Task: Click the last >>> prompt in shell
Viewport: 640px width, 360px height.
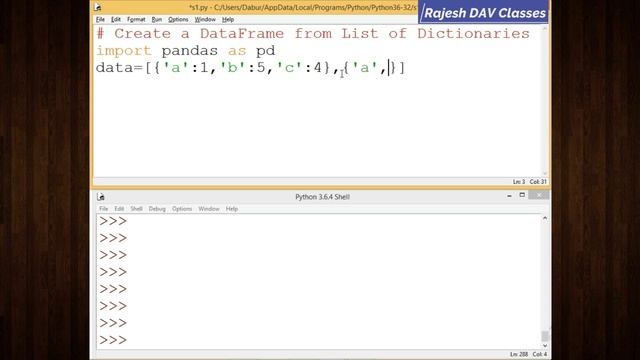Action: [x=113, y=340]
